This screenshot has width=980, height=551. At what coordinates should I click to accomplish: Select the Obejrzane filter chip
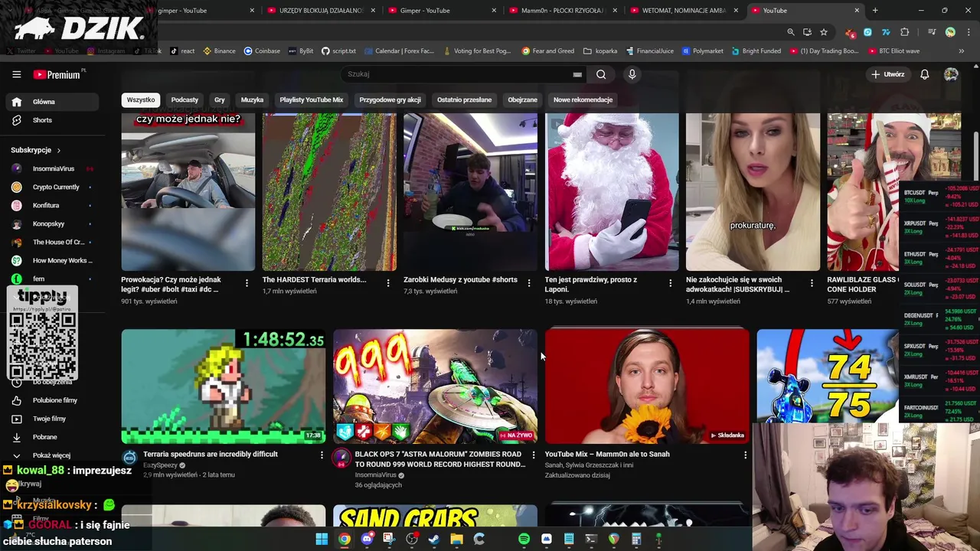(x=522, y=99)
